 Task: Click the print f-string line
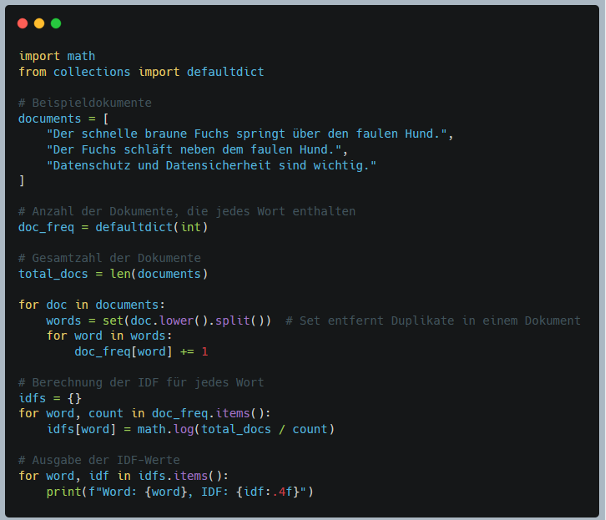pos(180,492)
